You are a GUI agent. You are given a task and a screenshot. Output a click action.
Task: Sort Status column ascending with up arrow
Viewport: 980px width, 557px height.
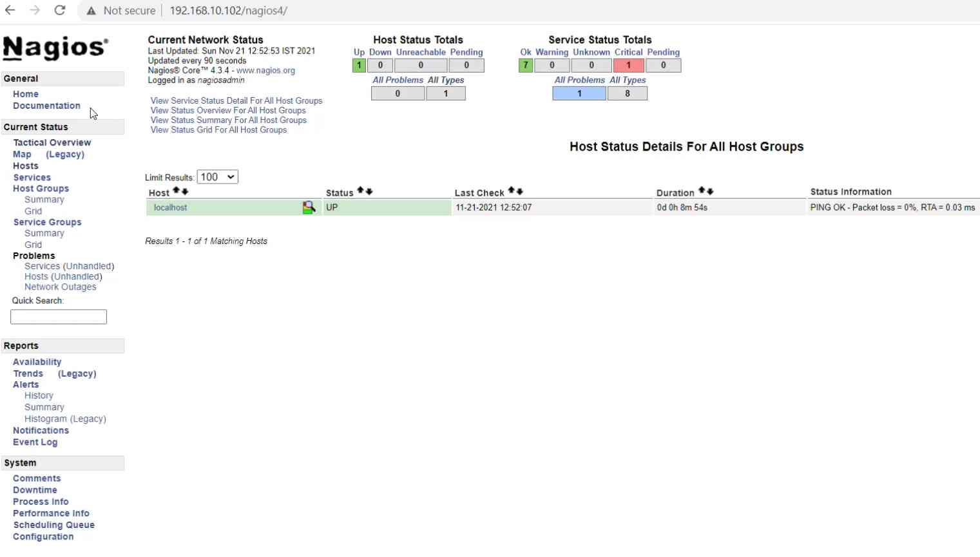click(x=360, y=191)
